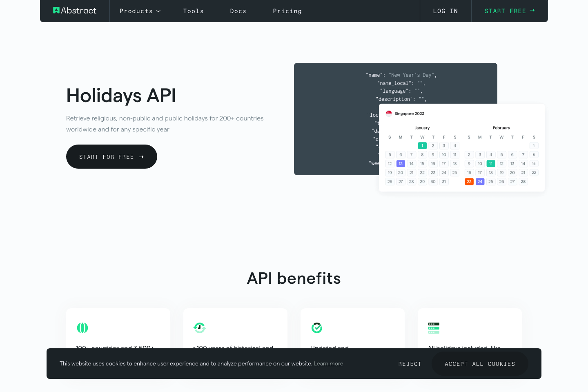Click the holidays list icon on last card
The width and height of the screenshot is (588, 392).
tap(434, 327)
